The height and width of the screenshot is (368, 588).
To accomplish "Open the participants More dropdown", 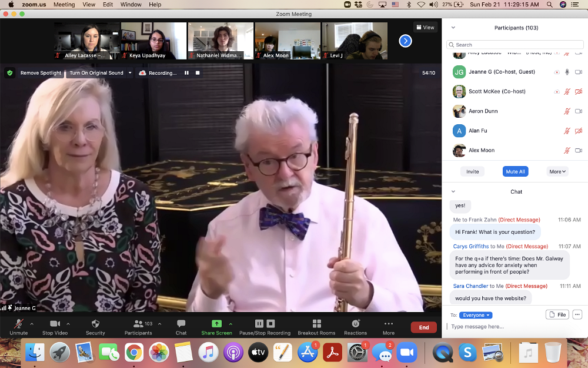I will click(x=557, y=171).
